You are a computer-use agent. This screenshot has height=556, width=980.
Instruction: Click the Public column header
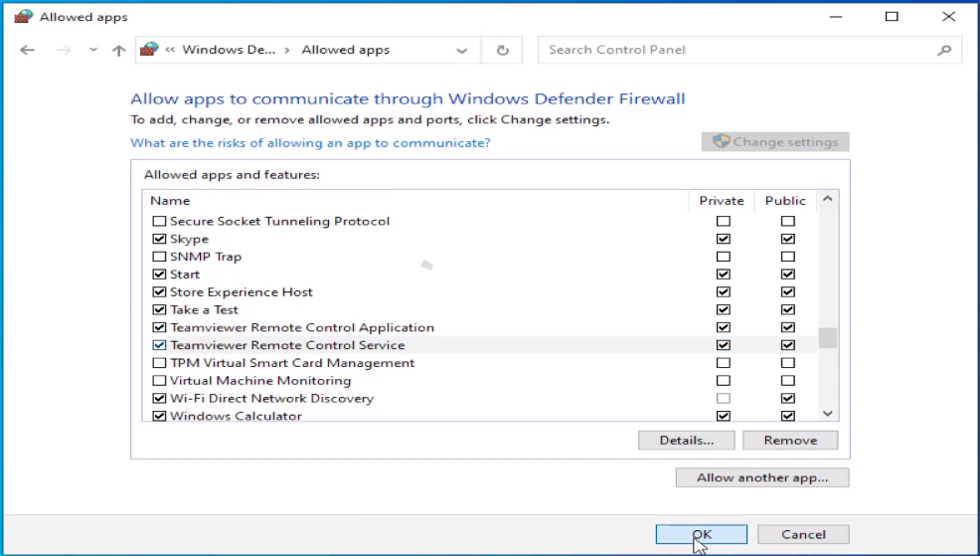click(785, 201)
